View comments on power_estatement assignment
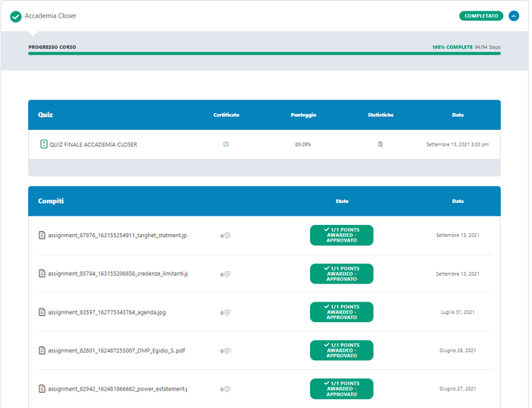532x408 pixels. pyautogui.click(x=226, y=389)
